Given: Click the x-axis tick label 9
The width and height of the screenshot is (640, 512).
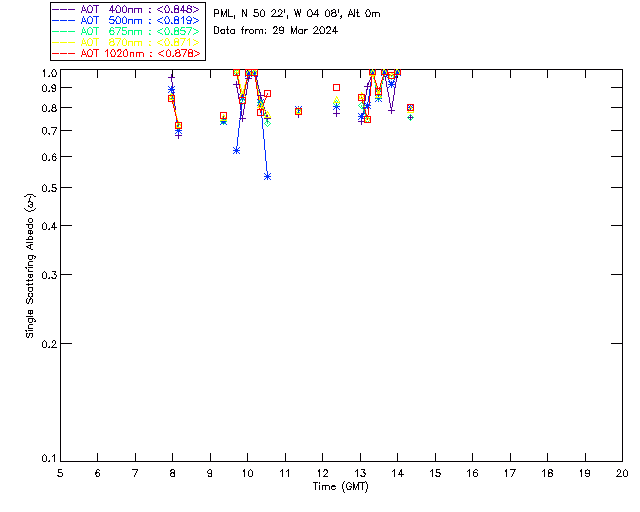Looking at the screenshot, I should pyautogui.click(x=210, y=473).
